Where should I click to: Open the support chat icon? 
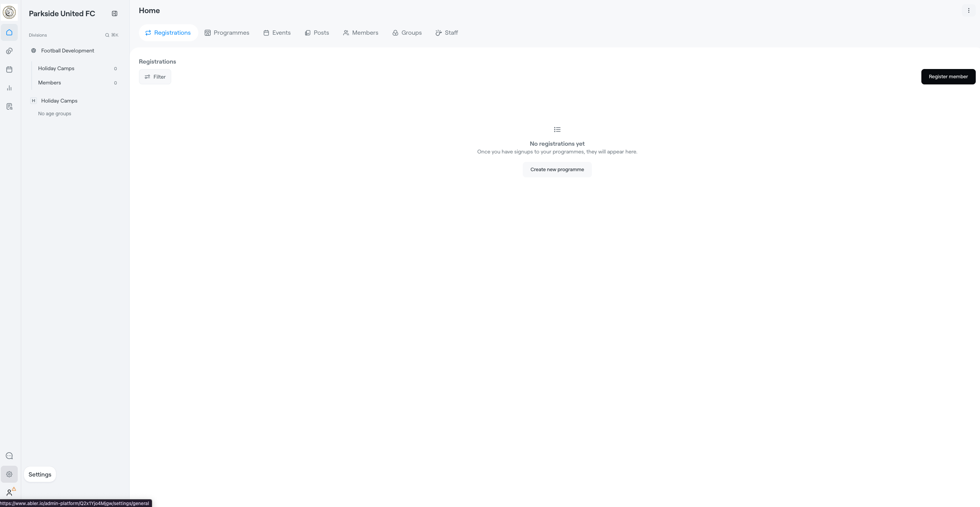pyautogui.click(x=9, y=456)
